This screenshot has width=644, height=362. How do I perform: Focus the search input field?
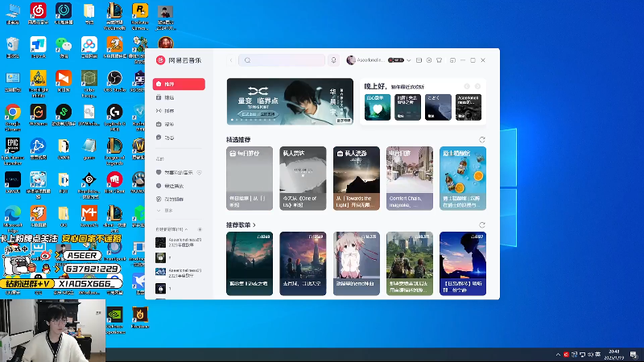coord(282,60)
